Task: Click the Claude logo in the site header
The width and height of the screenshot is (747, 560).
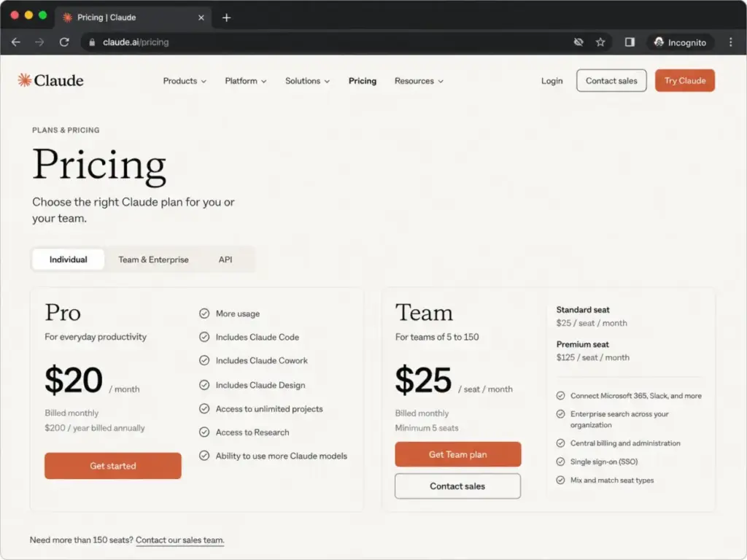Action: tap(50, 80)
